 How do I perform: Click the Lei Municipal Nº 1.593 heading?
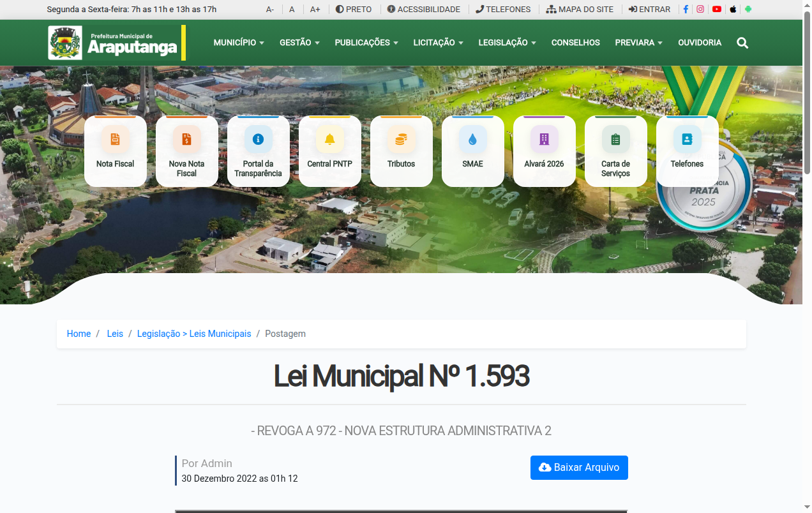(402, 376)
